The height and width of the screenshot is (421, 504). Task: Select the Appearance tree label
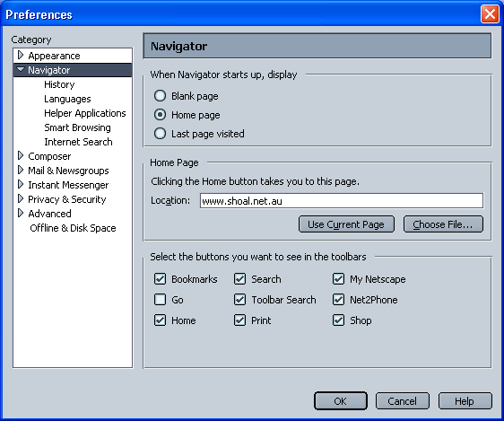click(x=54, y=56)
